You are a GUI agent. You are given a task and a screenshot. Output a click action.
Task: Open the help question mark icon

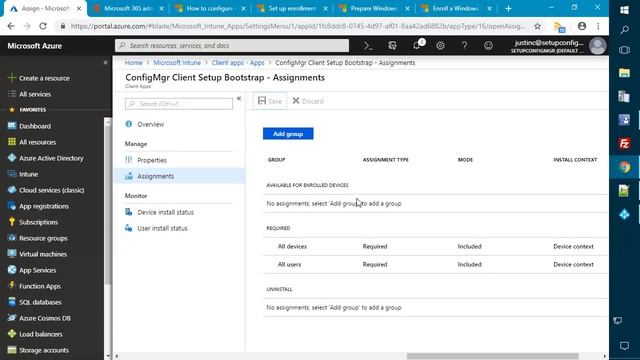(x=464, y=46)
